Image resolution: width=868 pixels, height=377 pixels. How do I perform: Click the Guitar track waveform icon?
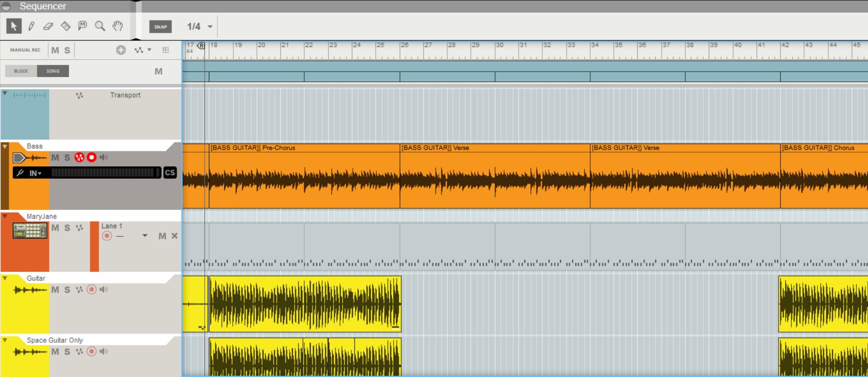[30, 290]
